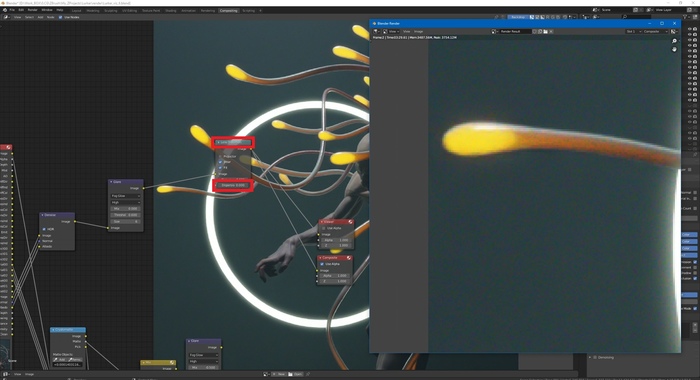Toggle Use Alpha in the Composite node
Image resolution: width=700 pixels, height=380 pixels.
point(322,264)
